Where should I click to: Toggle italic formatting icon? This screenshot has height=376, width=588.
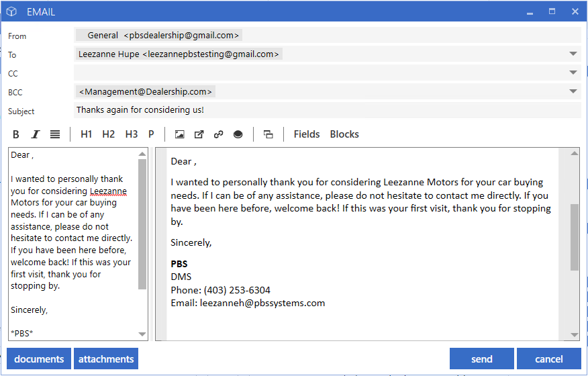(x=36, y=134)
